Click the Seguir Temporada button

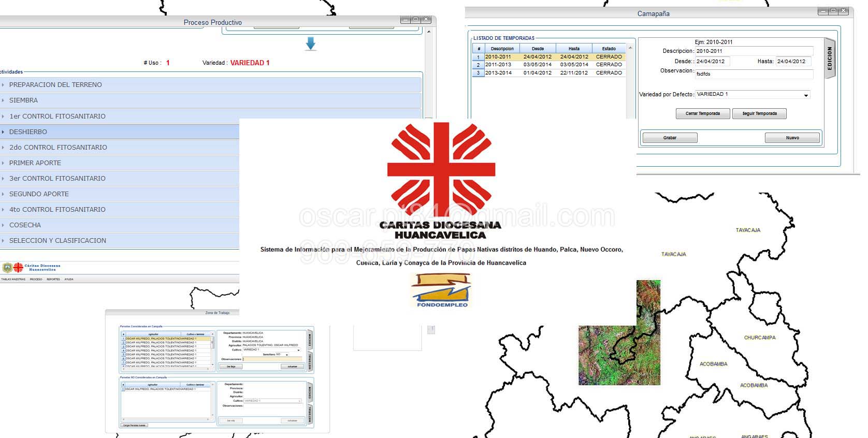pos(759,113)
